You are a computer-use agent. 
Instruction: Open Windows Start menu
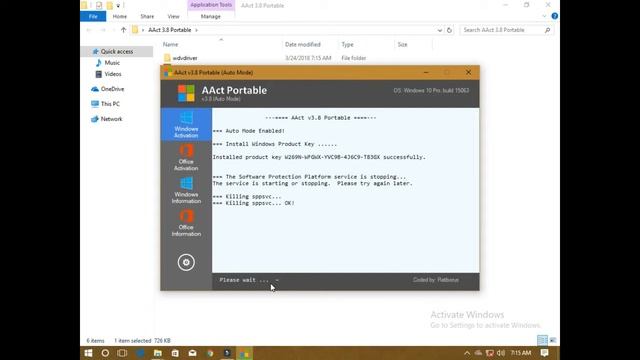pyautogui.click(x=88, y=353)
